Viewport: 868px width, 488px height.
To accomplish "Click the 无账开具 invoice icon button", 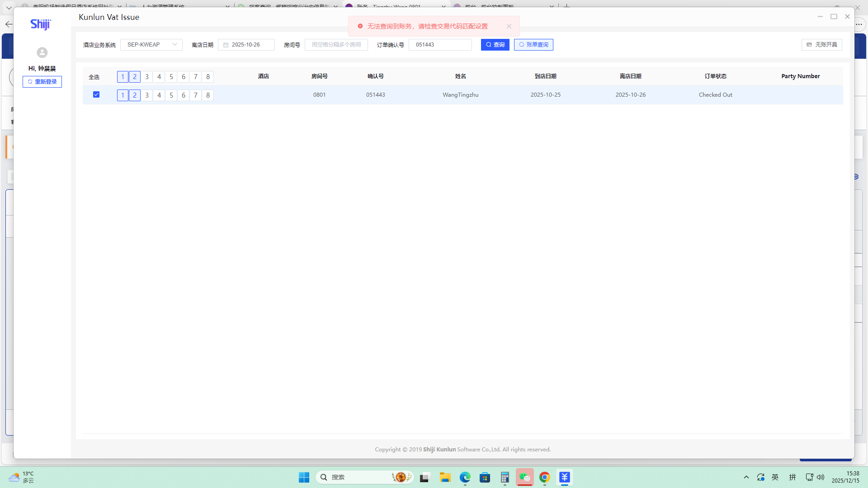I will [821, 45].
